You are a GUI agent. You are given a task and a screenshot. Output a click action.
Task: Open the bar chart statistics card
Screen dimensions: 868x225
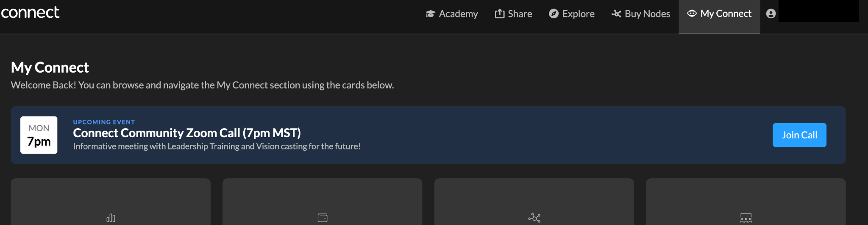[111, 202]
